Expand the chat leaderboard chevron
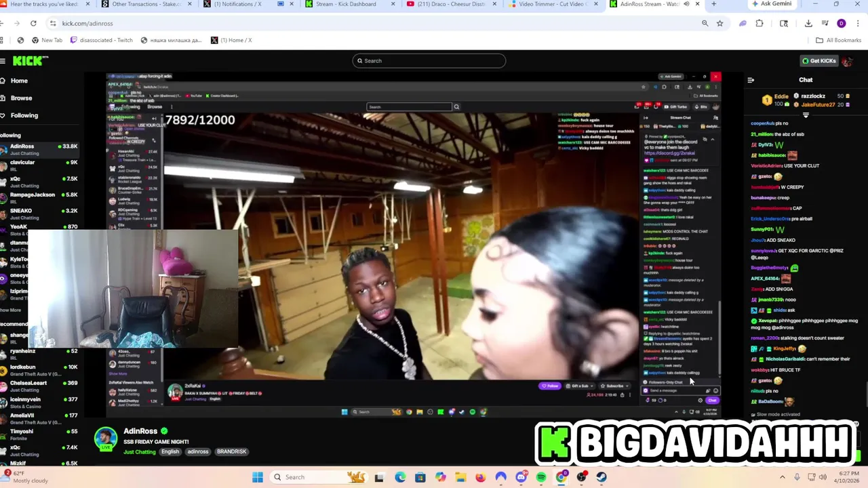The height and width of the screenshot is (488, 868). (806, 115)
